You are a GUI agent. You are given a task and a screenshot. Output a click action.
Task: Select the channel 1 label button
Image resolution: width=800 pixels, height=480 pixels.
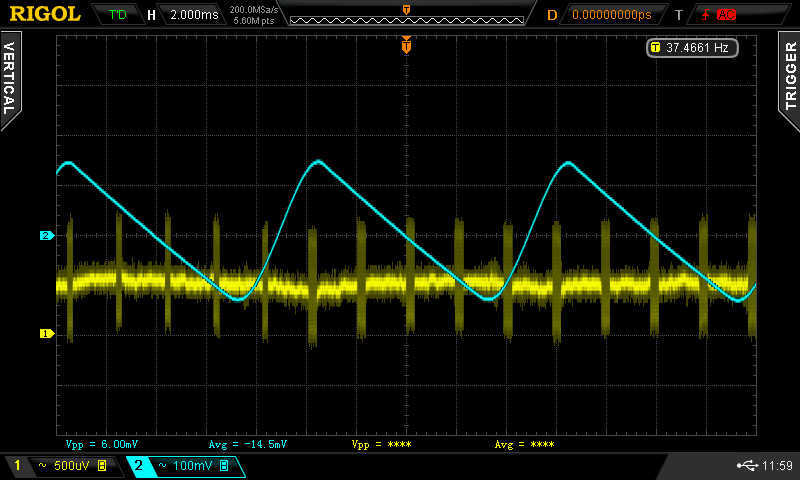tap(17, 465)
